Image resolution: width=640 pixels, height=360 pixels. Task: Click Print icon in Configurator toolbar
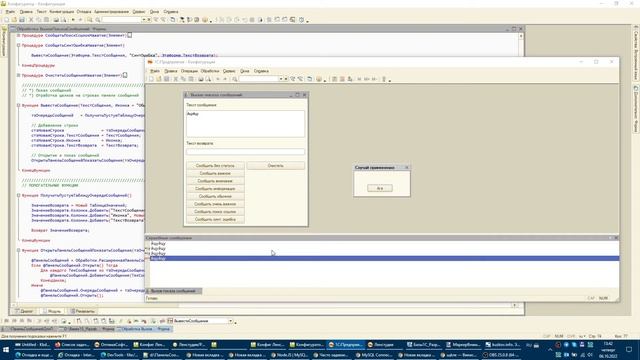pos(56,20)
